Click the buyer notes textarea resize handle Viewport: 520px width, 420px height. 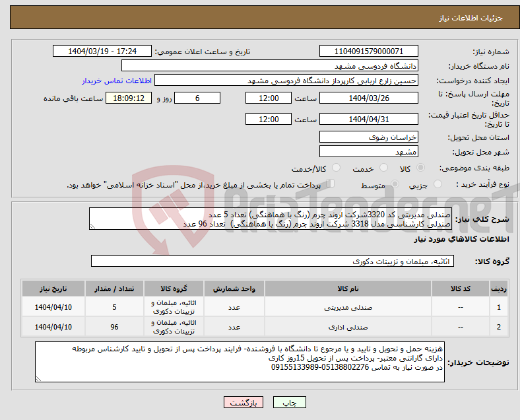pos(38,378)
